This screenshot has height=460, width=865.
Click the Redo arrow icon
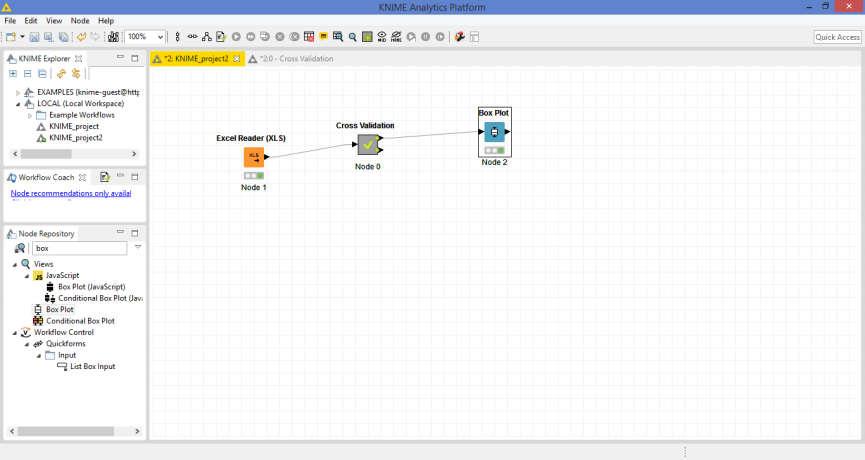pos(95,37)
